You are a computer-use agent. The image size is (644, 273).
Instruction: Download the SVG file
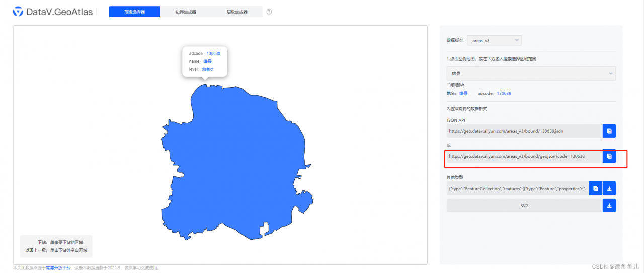point(609,206)
